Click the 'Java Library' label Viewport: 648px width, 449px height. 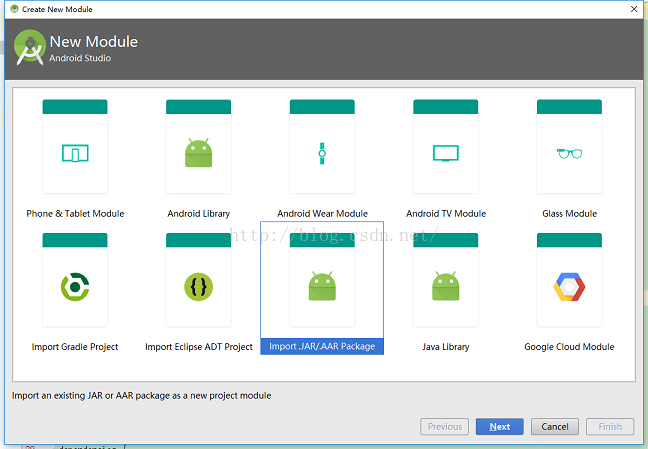pos(446,346)
